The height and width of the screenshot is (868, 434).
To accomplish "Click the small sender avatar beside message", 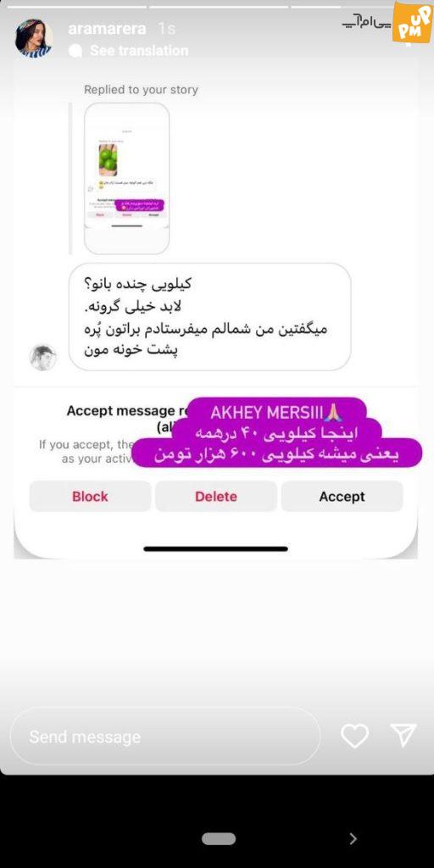I will coord(42,357).
